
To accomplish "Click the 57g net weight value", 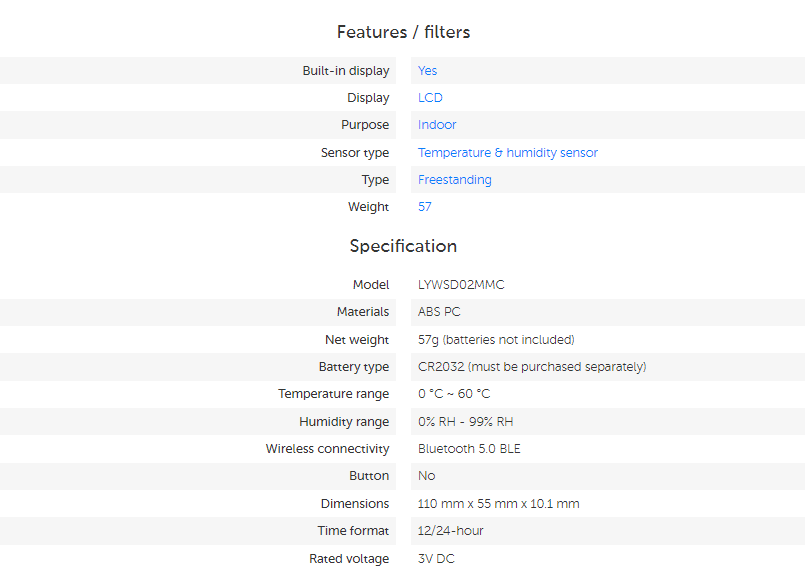I will coord(495,340).
